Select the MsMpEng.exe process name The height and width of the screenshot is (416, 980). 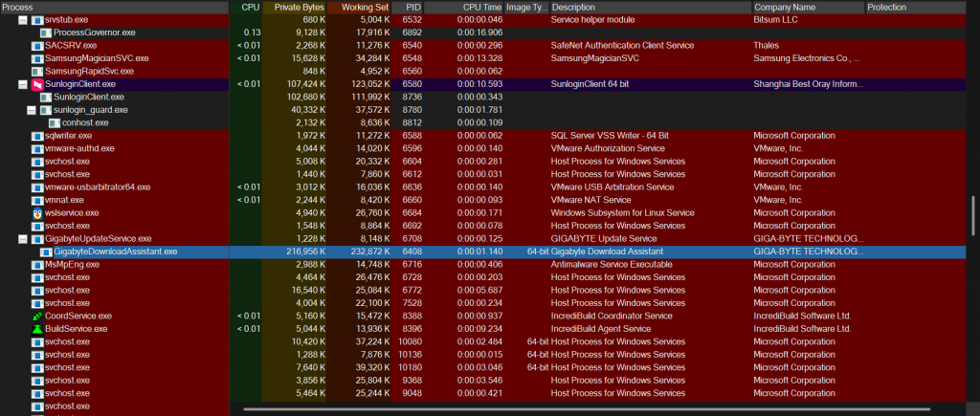coord(72,265)
